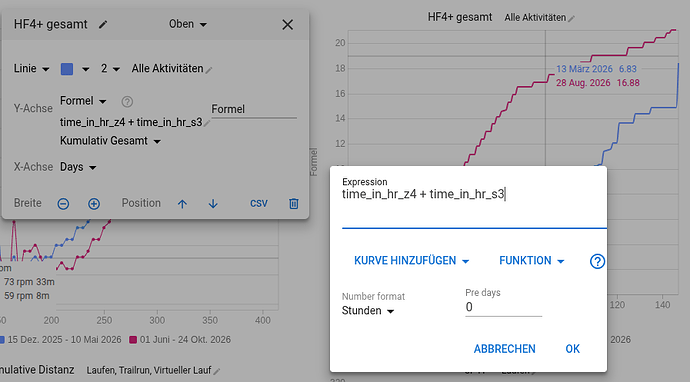This screenshot has height=382, width=690.
Task: Click the Y-Achse help question mark
Action: 127,102
